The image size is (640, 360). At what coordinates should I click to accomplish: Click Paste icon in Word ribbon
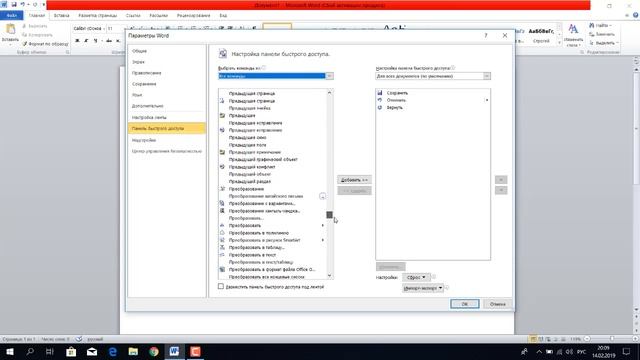pyautogui.click(x=10, y=30)
